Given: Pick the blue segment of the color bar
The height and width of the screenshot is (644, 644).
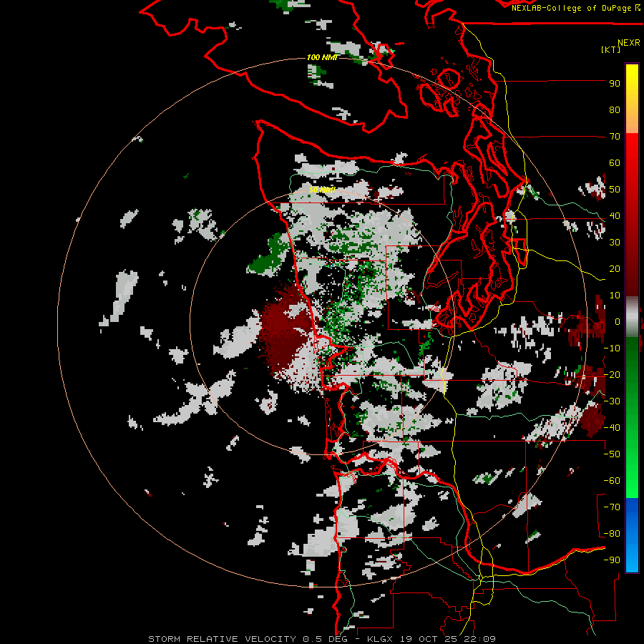Looking at the screenshot, I should click(632, 535).
